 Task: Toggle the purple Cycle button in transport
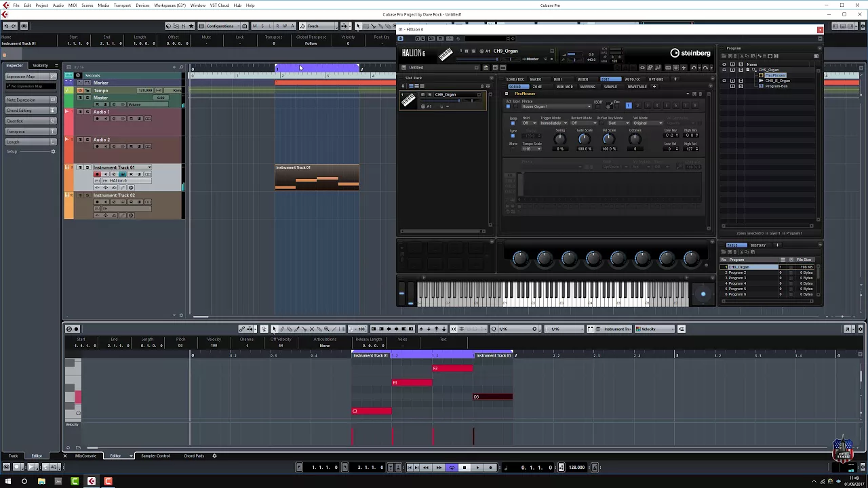452,467
